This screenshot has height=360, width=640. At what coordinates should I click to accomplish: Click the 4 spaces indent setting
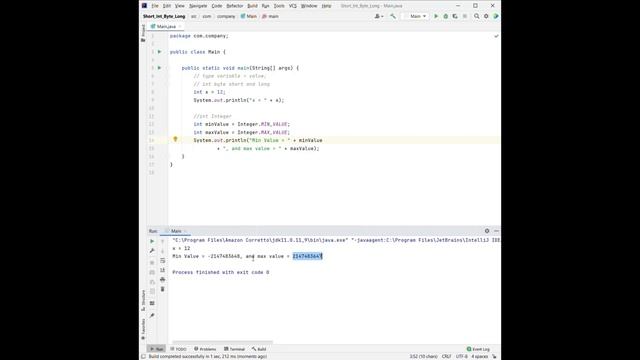point(480,357)
